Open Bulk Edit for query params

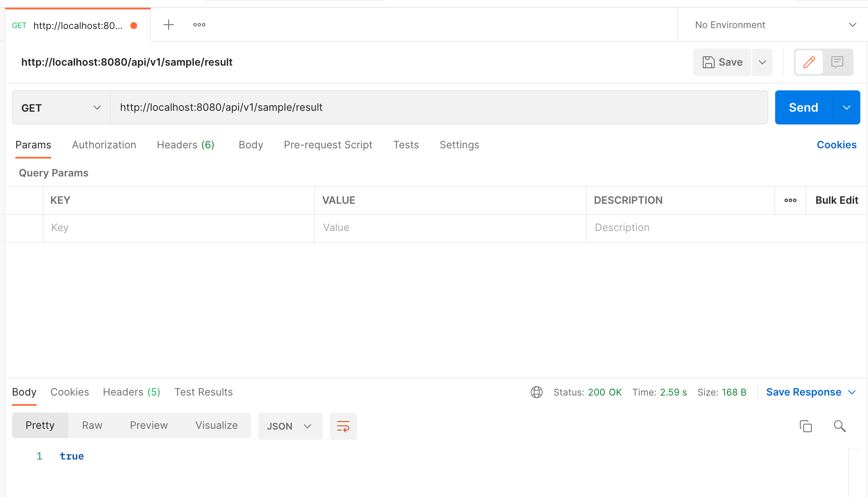click(x=836, y=200)
